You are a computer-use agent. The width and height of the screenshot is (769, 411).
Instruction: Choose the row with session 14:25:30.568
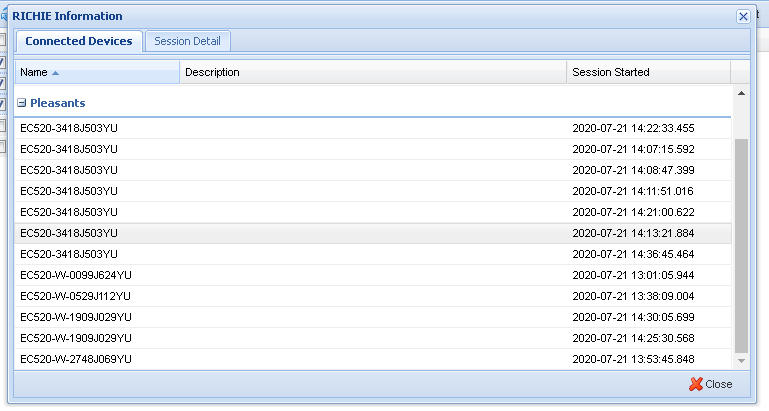[632, 338]
